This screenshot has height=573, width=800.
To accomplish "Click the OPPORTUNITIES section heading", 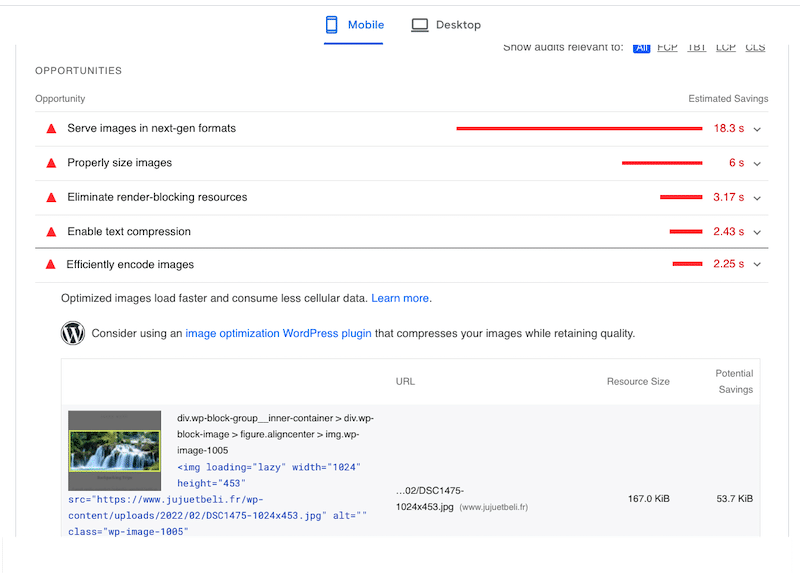I will 79,71.
